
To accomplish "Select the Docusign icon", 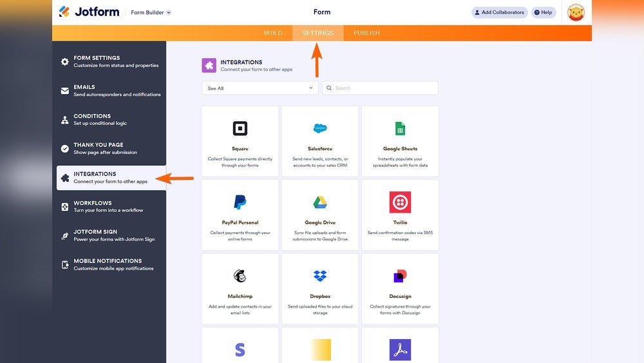I will tap(400, 276).
